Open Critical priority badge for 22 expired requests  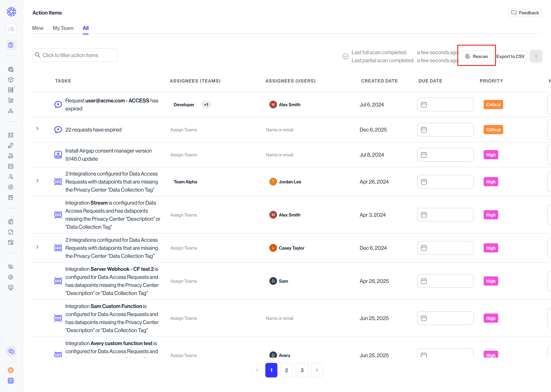[x=493, y=130]
